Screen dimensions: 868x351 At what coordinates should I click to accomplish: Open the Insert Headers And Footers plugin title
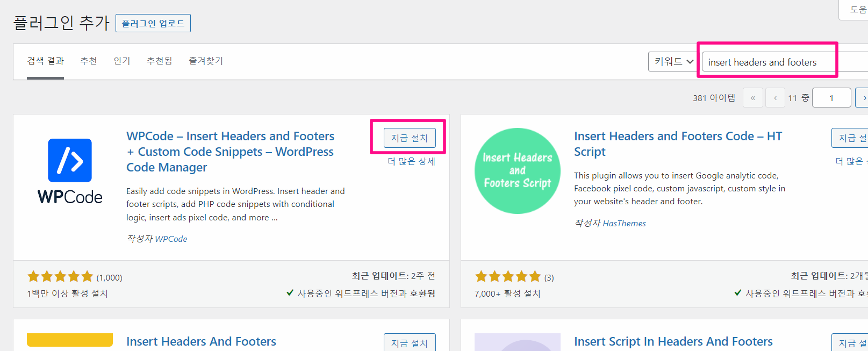pos(201,341)
